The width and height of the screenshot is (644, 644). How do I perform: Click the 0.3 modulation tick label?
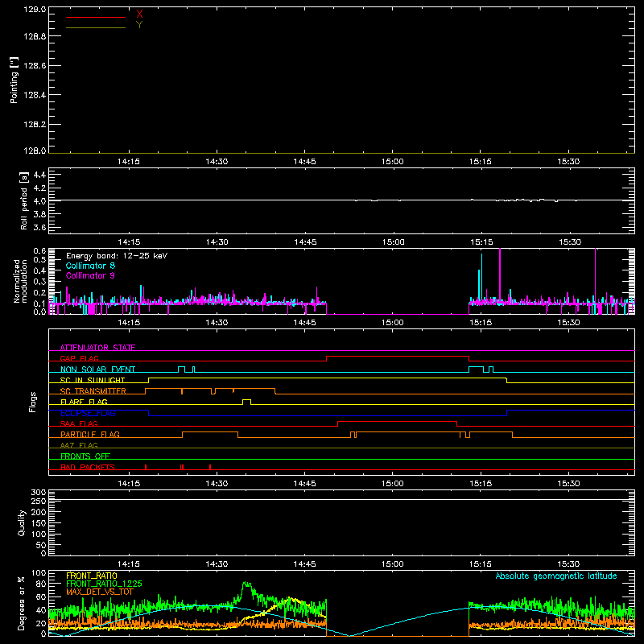tap(39, 282)
